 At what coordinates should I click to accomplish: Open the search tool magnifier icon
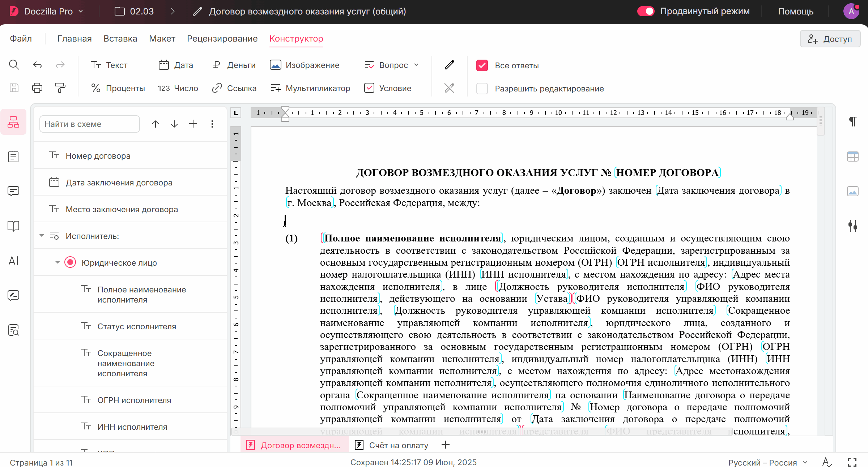pos(14,65)
